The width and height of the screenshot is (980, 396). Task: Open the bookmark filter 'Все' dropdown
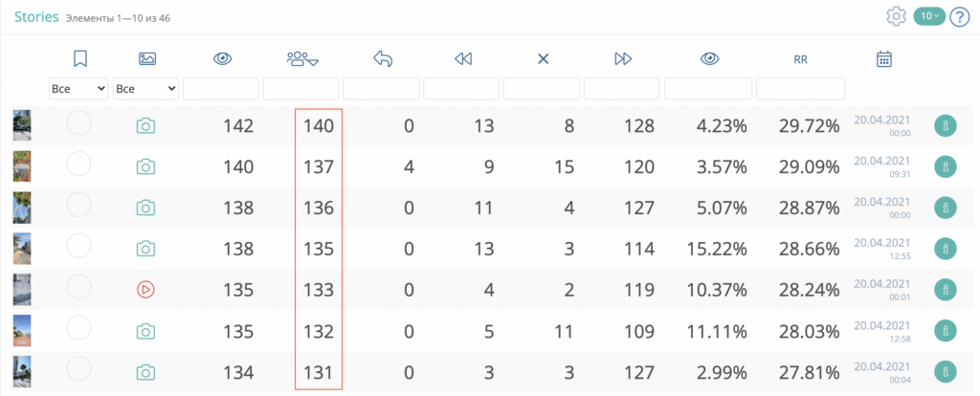[x=78, y=88]
